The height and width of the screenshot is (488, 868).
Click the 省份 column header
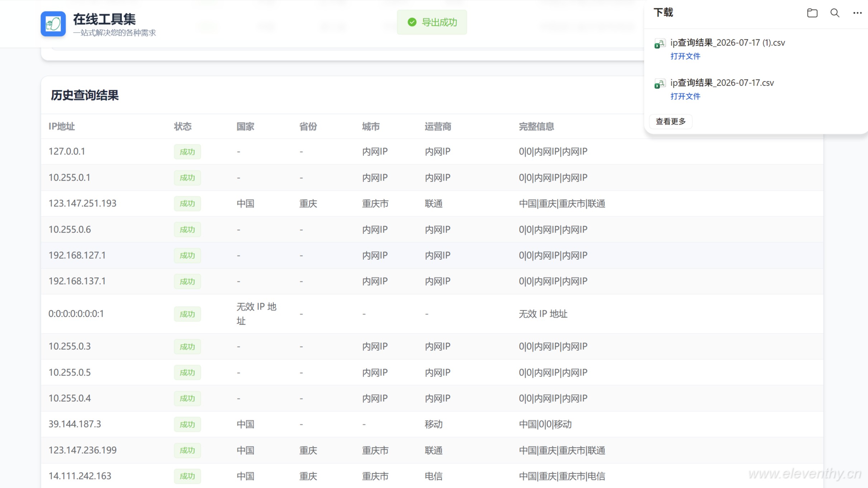[308, 126]
